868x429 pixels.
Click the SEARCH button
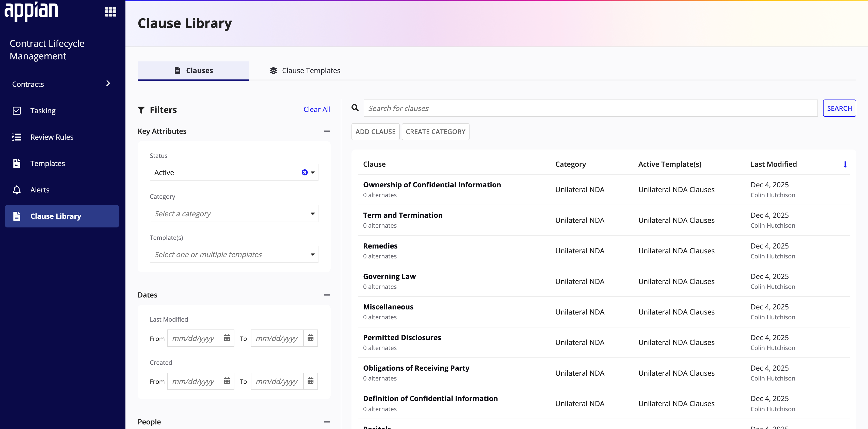(839, 108)
